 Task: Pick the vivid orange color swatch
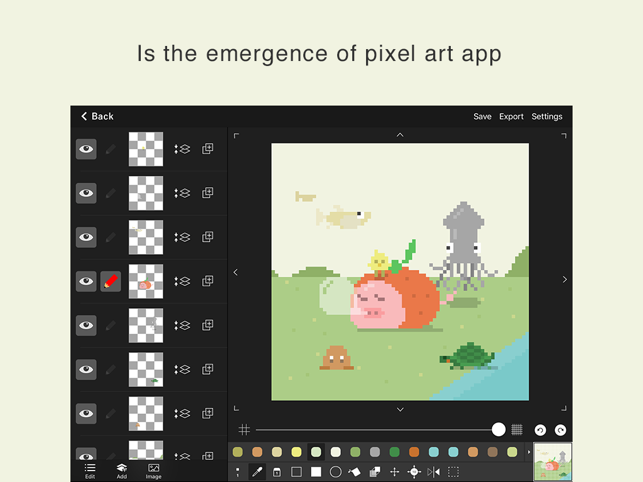click(x=414, y=452)
